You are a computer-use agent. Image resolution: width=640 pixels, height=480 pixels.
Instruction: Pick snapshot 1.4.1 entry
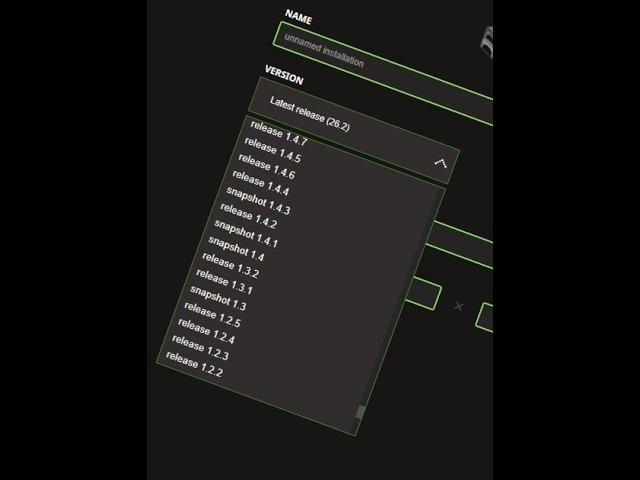pos(246,233)
